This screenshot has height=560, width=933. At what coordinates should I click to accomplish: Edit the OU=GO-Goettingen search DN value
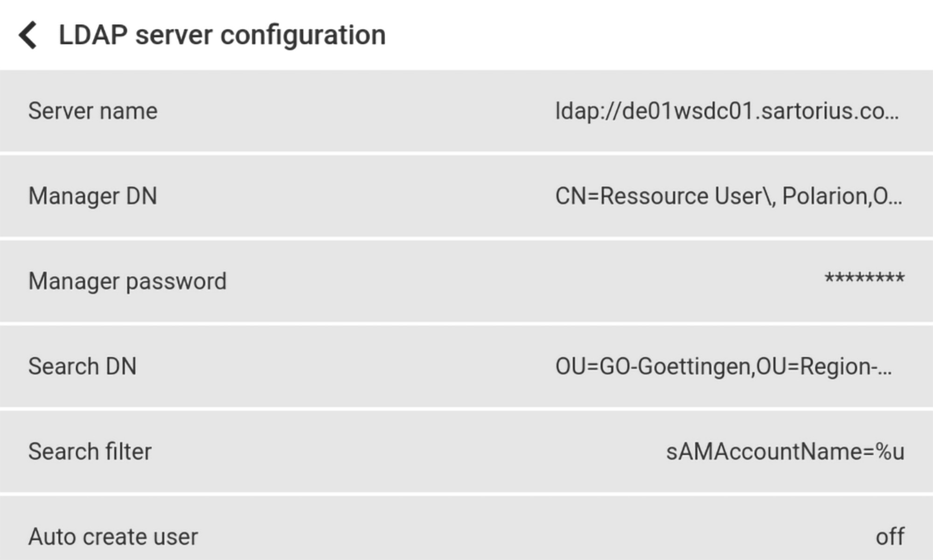point(723,366)
